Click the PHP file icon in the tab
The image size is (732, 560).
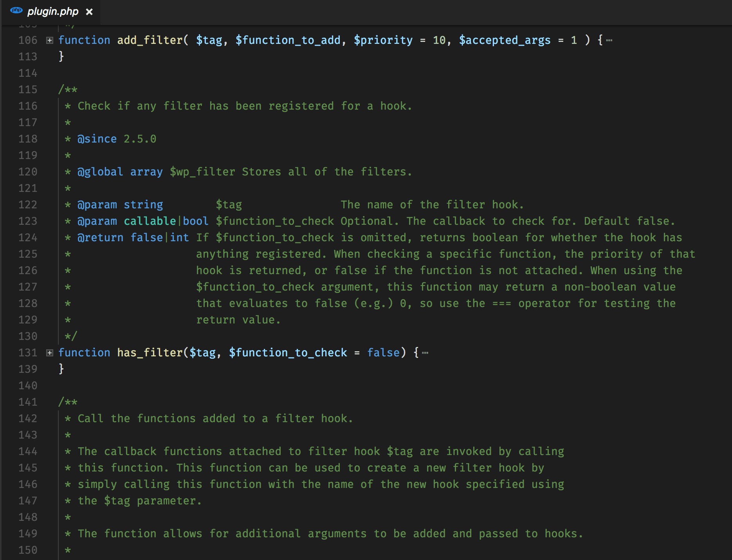tap(16, 11)
